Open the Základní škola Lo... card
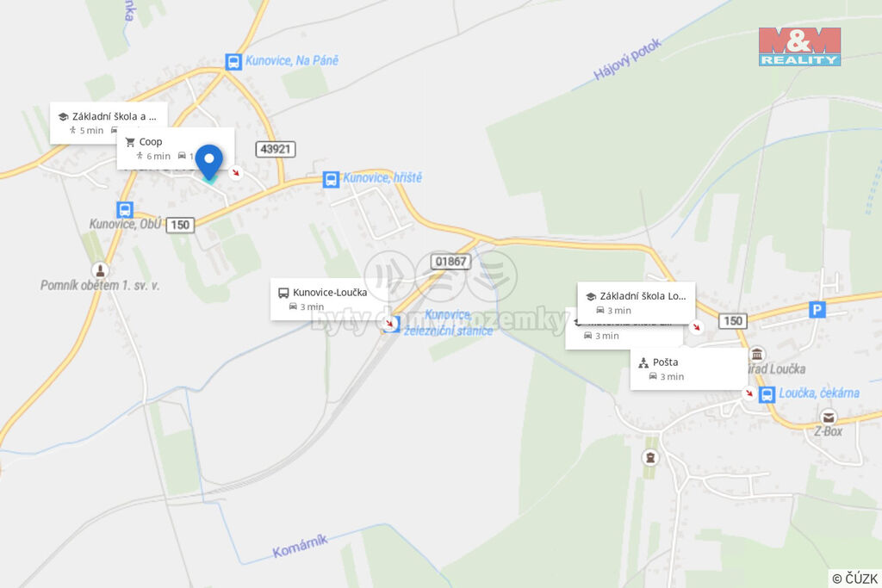 [637, 302]
